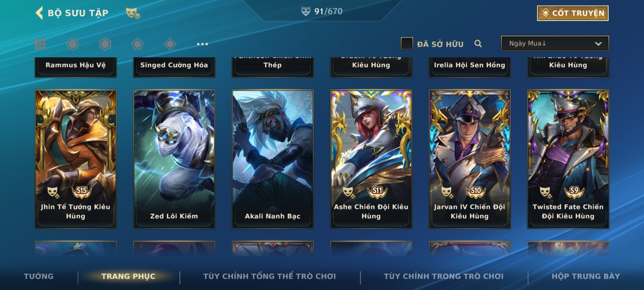Filter by the diamond rarity gem icon
This screenshot has width=644, height=290.
coord(170,44)
